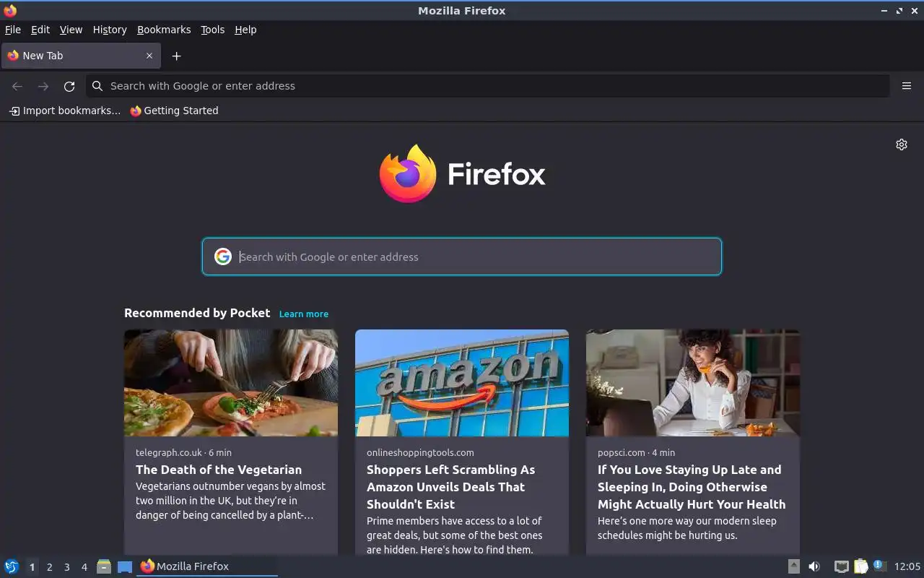Open the clipboard manager tray icon
This screenshot has height=578, width=924.
[860, 566]
